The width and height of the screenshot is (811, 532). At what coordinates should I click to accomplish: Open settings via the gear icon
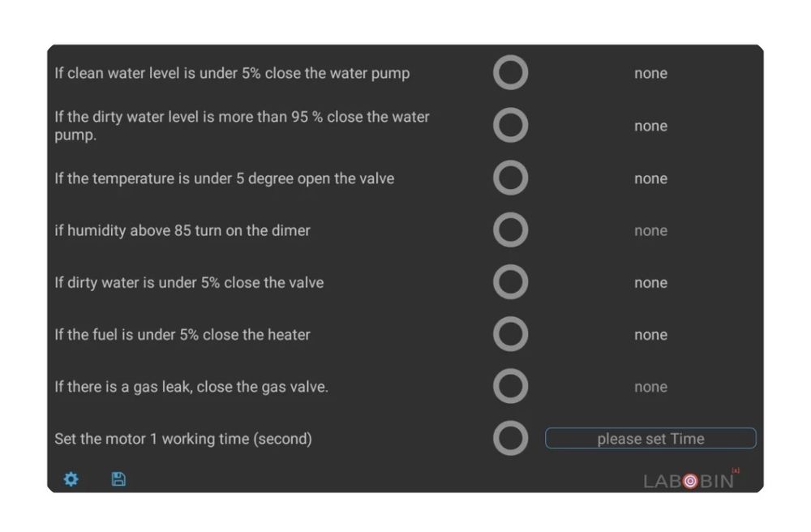[71, 479]
